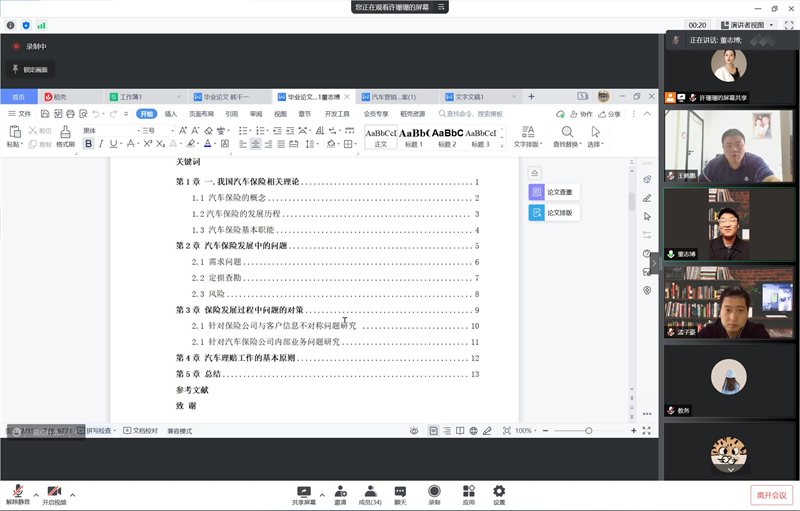Viewport: 800px width, 511px height.
Task: Open meeting Settings gear
Action: point(499,491)
